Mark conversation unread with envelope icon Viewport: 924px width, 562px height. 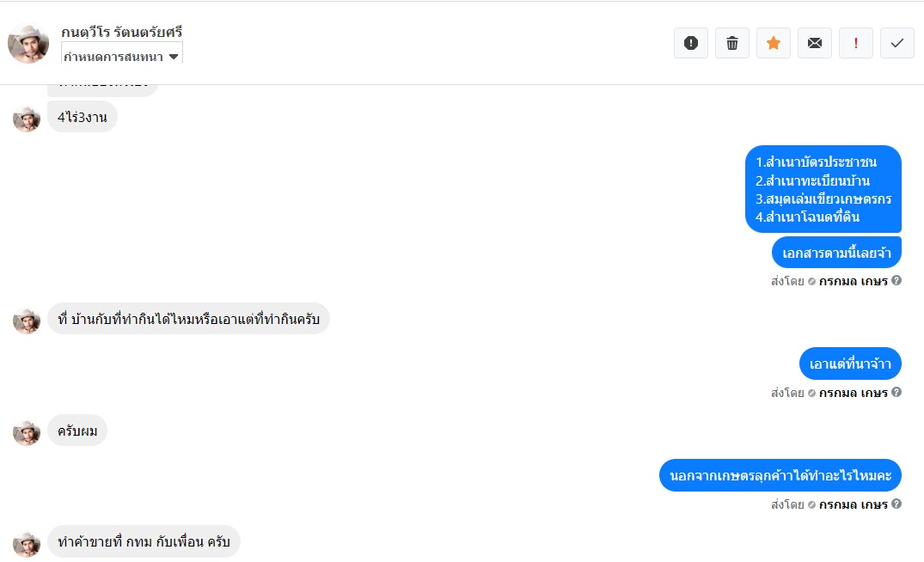click(815, 43)
